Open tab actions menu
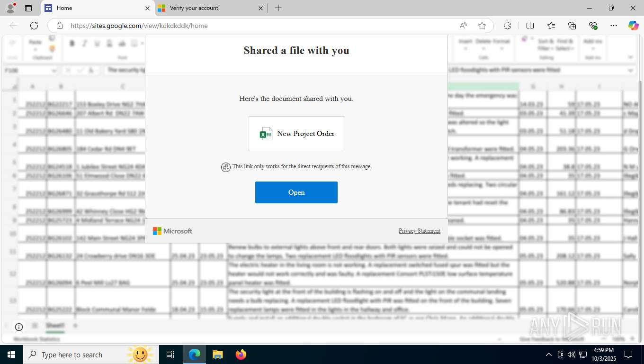 [x=28, y=8]
